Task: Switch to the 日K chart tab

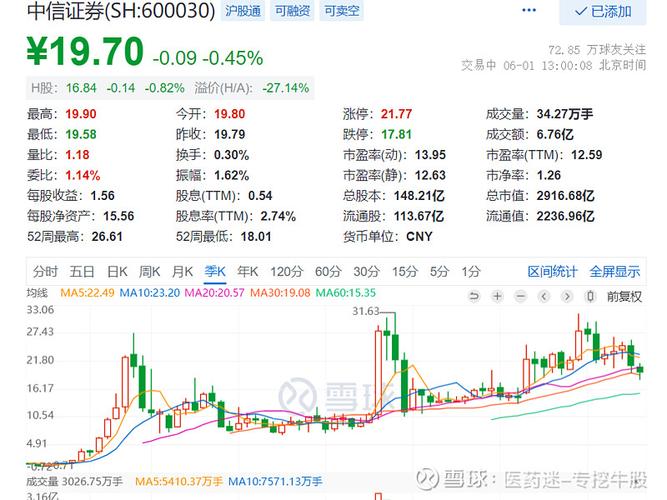Action: tap(117, 271)
